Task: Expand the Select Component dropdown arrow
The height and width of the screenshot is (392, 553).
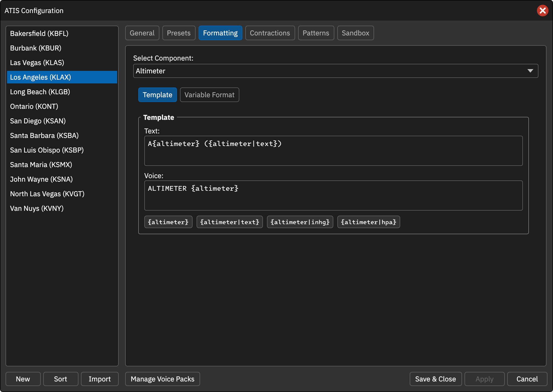Action: tap(530, 71)
